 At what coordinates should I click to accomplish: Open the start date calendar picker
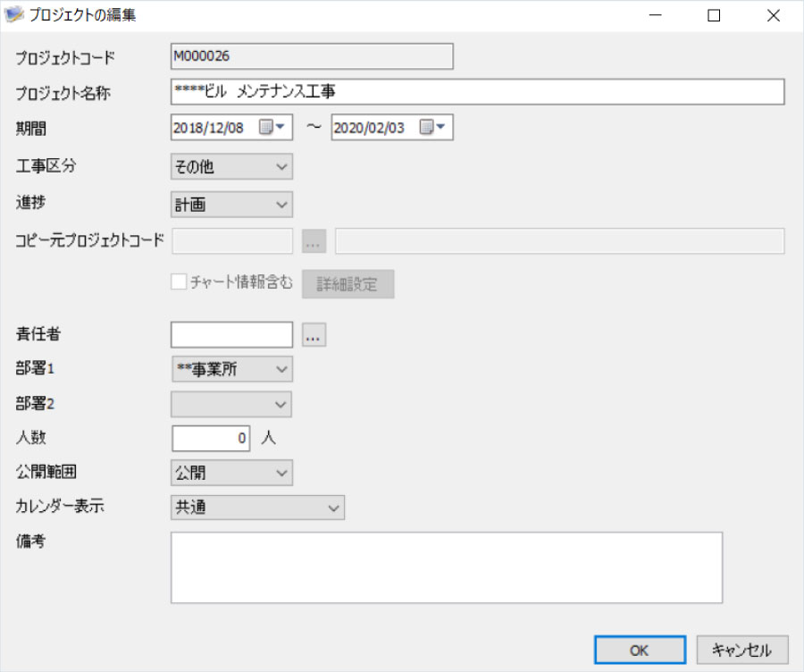[x=272, y=127]
